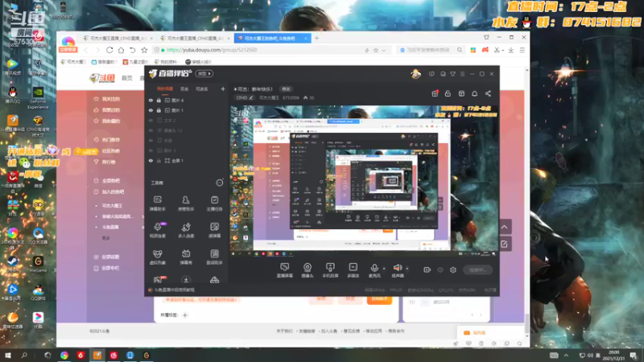Go to browser home page icon

pos(121,50)
